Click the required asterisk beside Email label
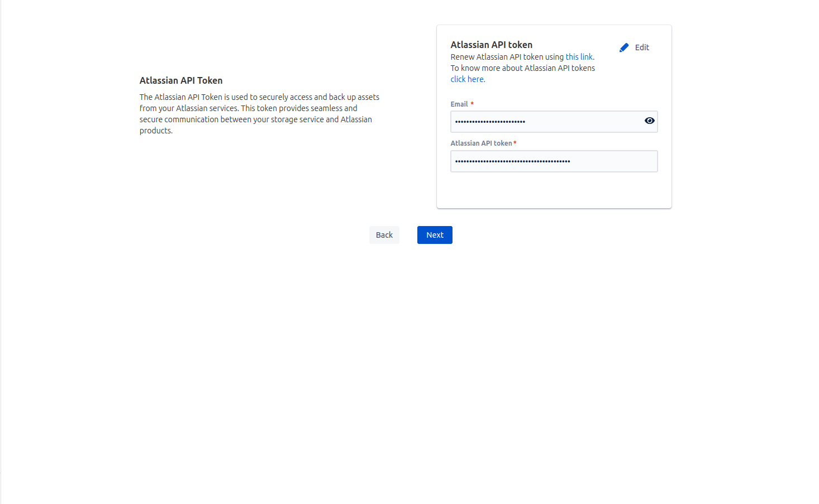819x504 pixels. [472, 104]
